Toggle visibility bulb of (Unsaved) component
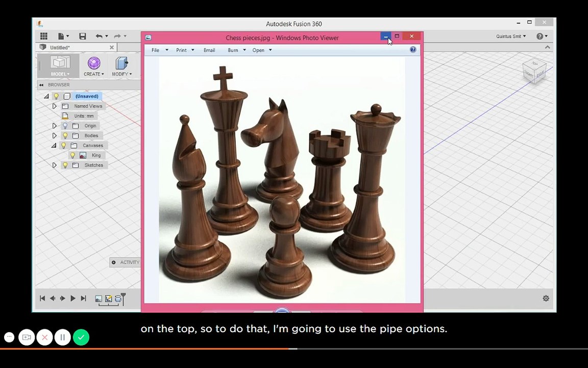The width and height of the screenshot is (588, 368). pyautogui.click(x=56, y=96)
